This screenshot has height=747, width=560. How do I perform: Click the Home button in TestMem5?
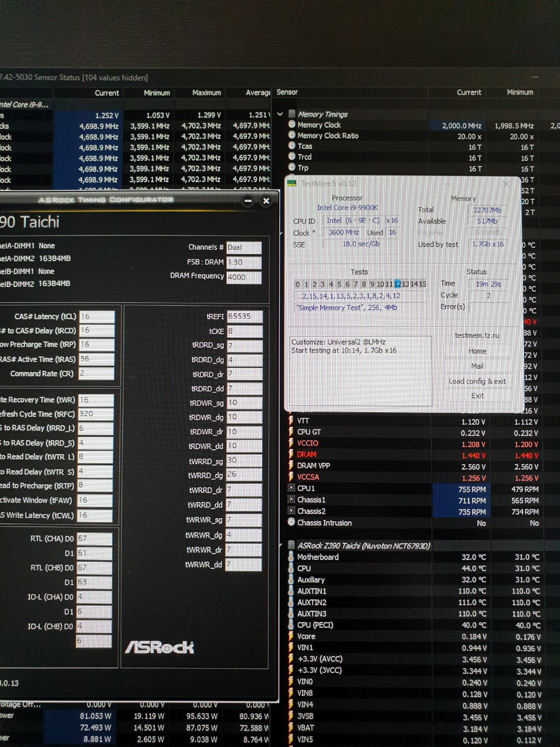pyautogui.click(x=477, y=351)
